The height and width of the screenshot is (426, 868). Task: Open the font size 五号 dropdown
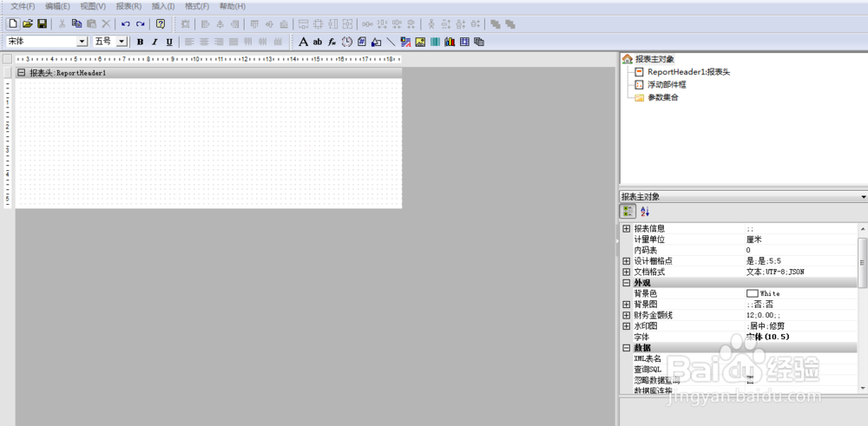tap(122, 42)
